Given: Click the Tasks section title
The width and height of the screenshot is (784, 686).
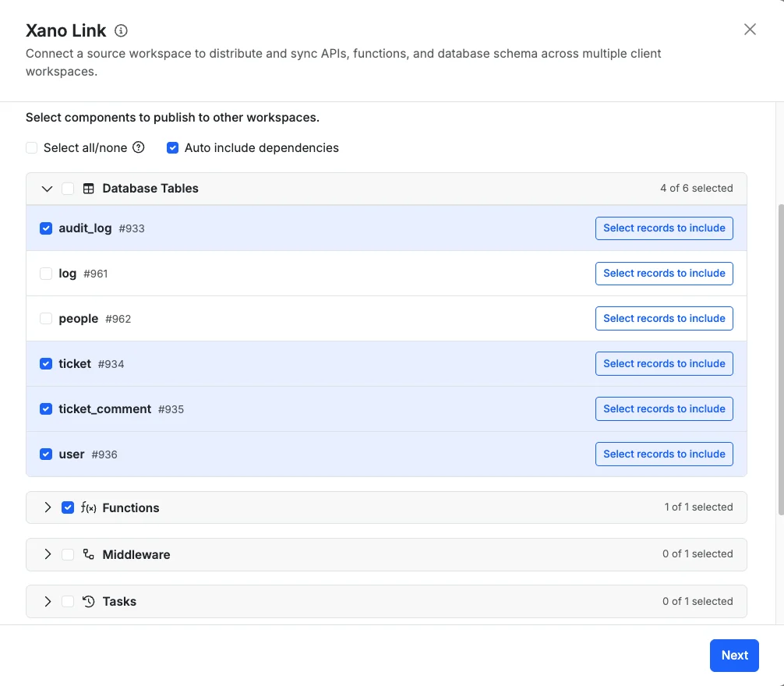Looking at the screenshot, I should click(x=119, y=602).
